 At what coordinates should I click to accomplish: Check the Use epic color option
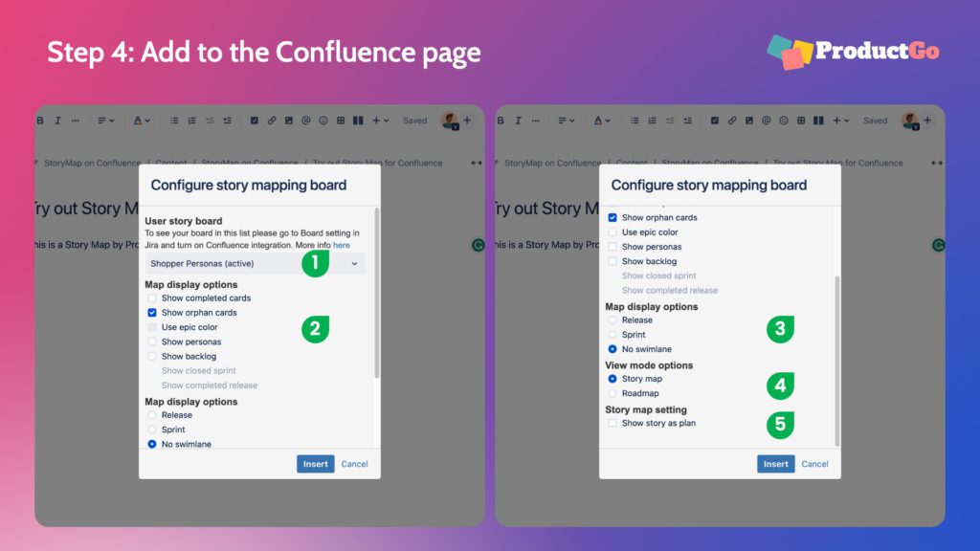click(151, 326)
